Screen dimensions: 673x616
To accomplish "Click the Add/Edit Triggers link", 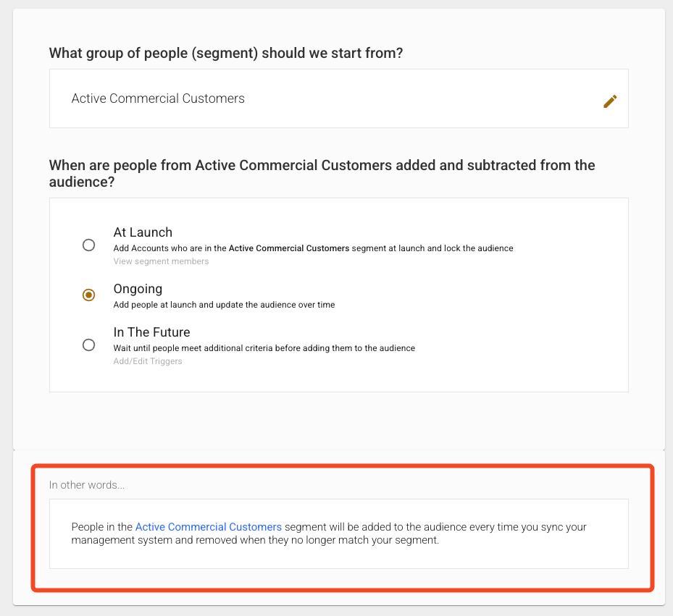I will click(x=148, y=361).
